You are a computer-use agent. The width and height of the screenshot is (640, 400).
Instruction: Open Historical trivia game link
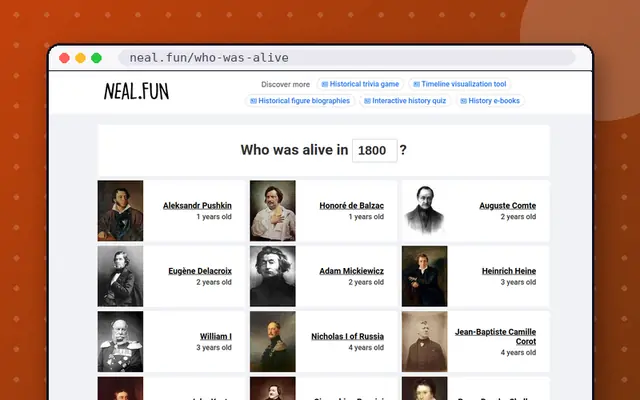[x=360, y=84]
